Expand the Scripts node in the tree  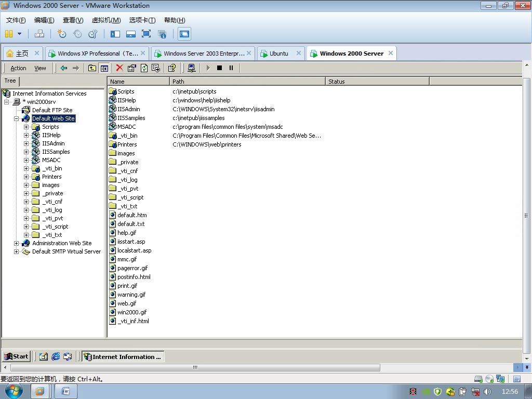pos(26,127)
